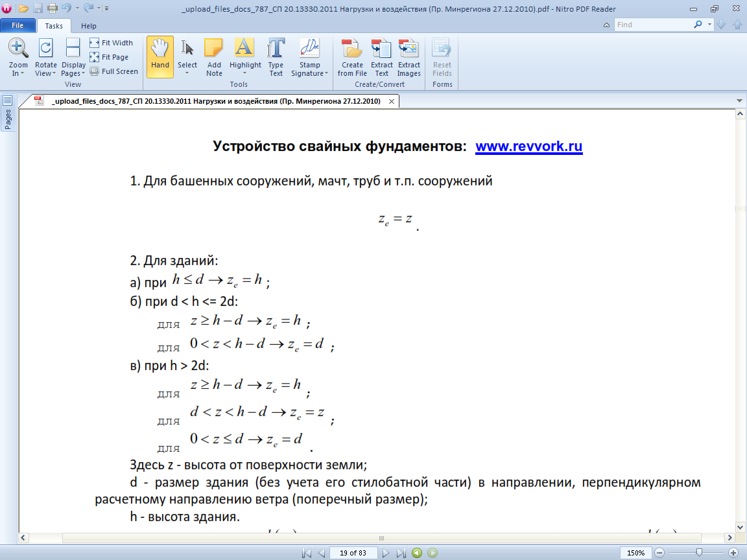This screenshot has width=747, height=560.
Task: Click the Stamp Signature icon
Action: (x=310, y=48)
